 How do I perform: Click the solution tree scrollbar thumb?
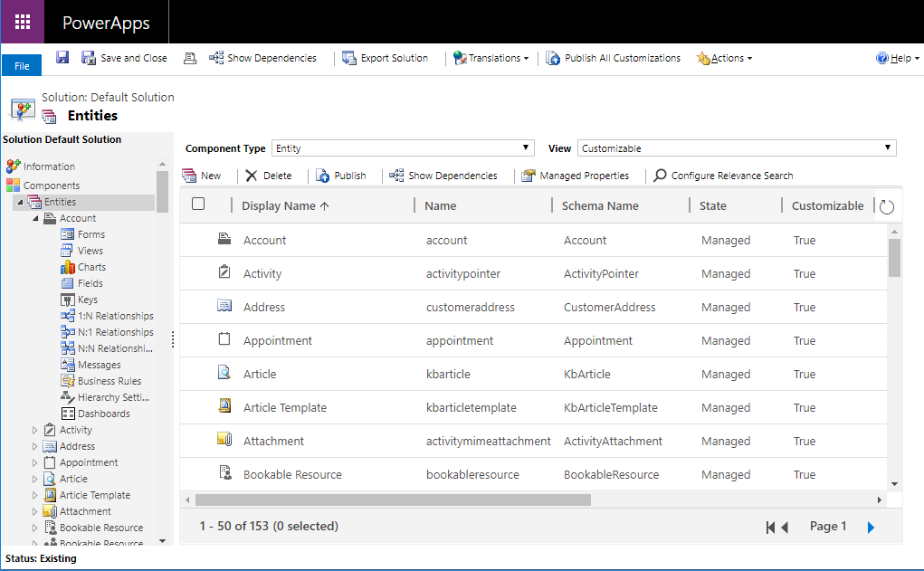pos(162,191)
